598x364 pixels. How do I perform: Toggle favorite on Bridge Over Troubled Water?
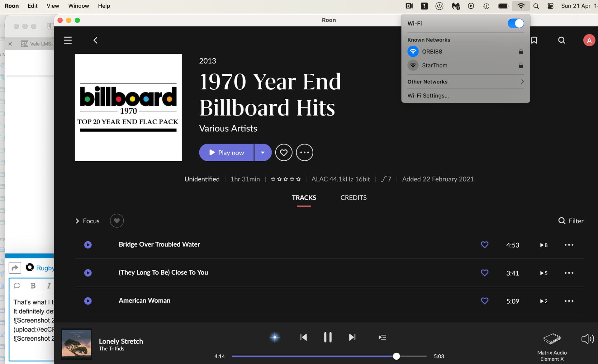tap(485, 245)
